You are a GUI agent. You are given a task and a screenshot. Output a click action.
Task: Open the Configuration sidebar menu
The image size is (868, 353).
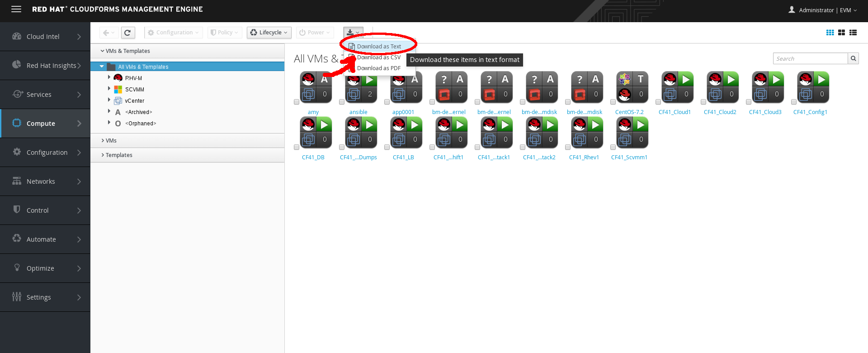coord(45,152)
